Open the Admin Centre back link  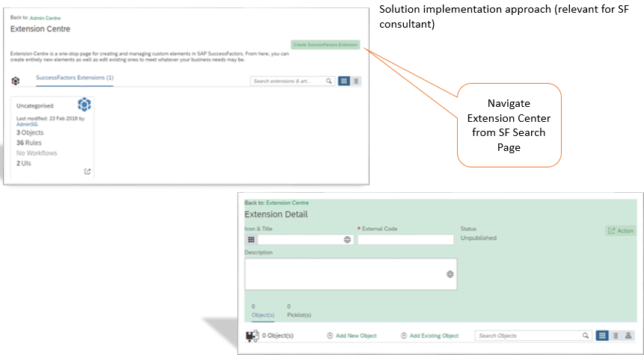(x=45, y=18)
